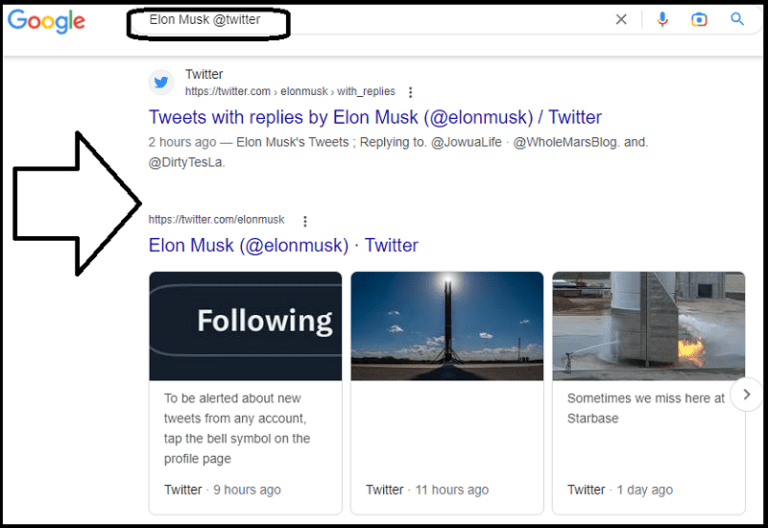Open the rocket launch tower photo
768x528 pixels.
pyautogui.click(x=447, y=326)
